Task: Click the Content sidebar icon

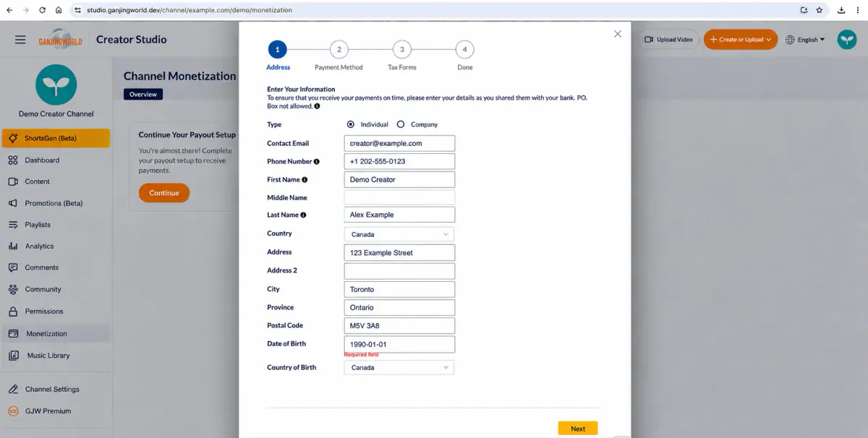Action: tap(13, 181)
